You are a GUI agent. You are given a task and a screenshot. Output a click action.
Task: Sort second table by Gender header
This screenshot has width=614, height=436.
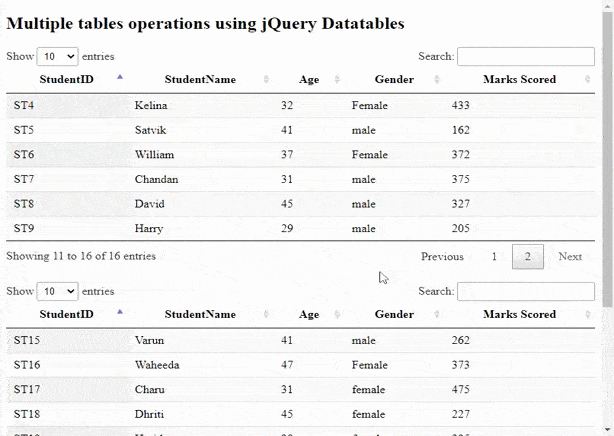point(394,314)
